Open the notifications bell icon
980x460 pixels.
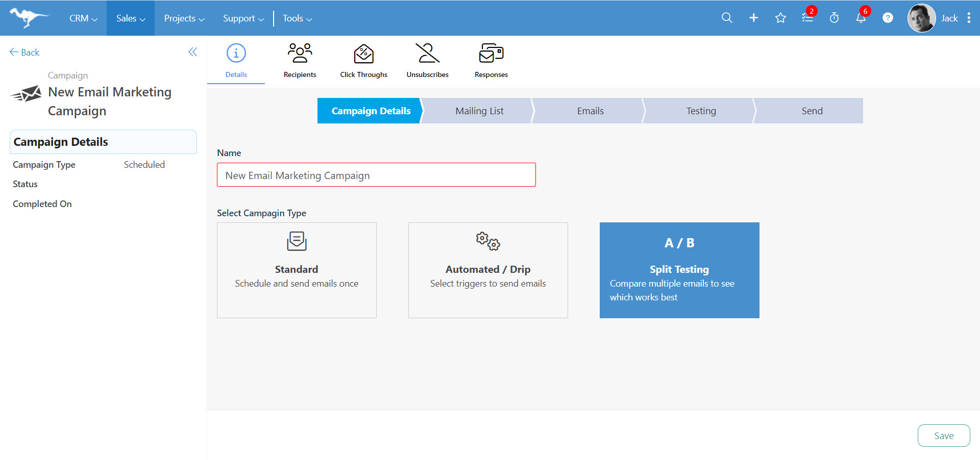tap(861, 18)
